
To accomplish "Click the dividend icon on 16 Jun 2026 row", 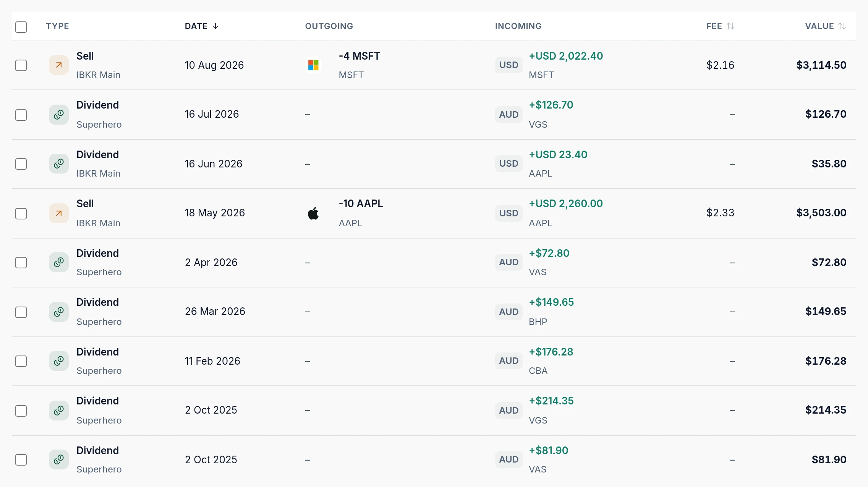I will click(59, 164).
